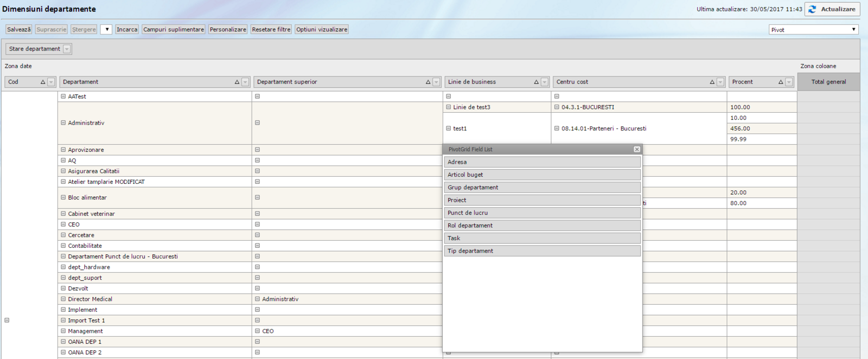This screenshot has width=868, height=359.
Task: Open Stare departament filter dropdown
Action: (67, 49)
